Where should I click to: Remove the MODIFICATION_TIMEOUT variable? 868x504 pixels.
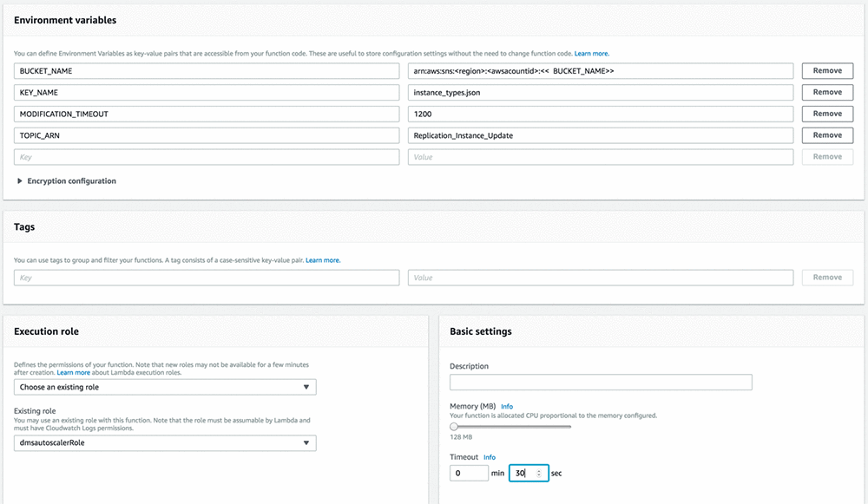tap(827, 114)
